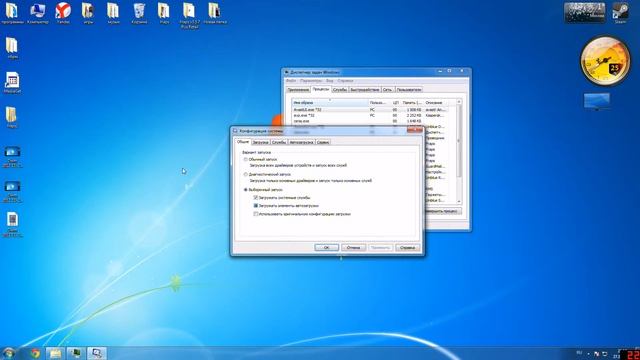Click the process list scrollbar up arrow
Image resolution: width=640 pixels, height=360 pixels.
tap(459, 102)
